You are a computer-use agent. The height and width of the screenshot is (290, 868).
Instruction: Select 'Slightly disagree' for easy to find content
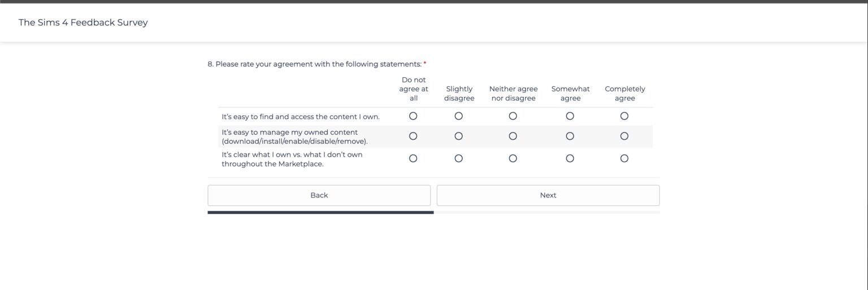pyautogui.click(x=459, y=116)
